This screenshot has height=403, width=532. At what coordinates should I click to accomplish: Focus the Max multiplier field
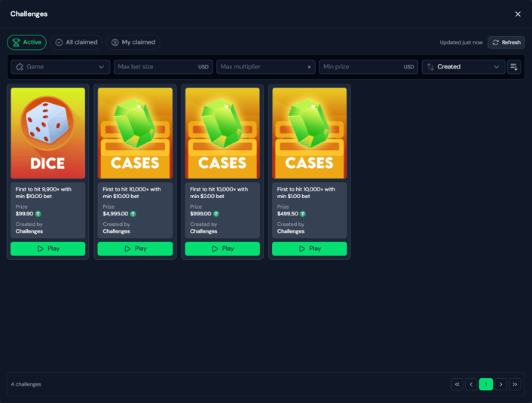[266, 67]
